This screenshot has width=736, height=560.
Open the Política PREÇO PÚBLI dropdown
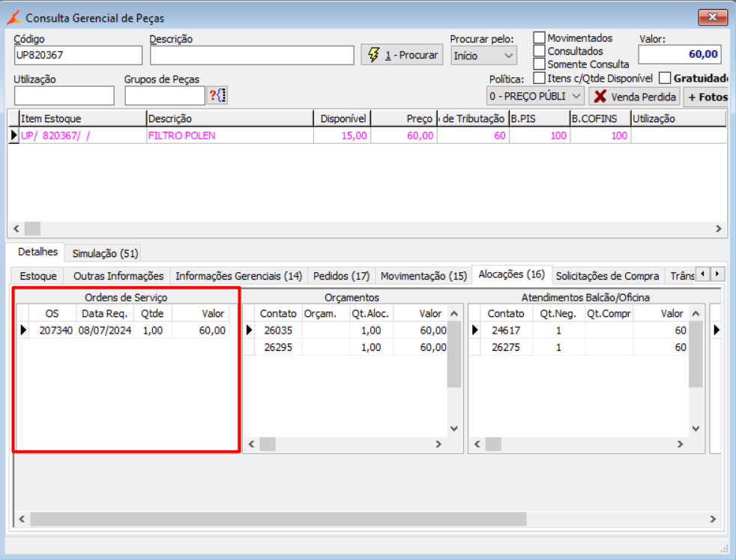tap(535, 96)
